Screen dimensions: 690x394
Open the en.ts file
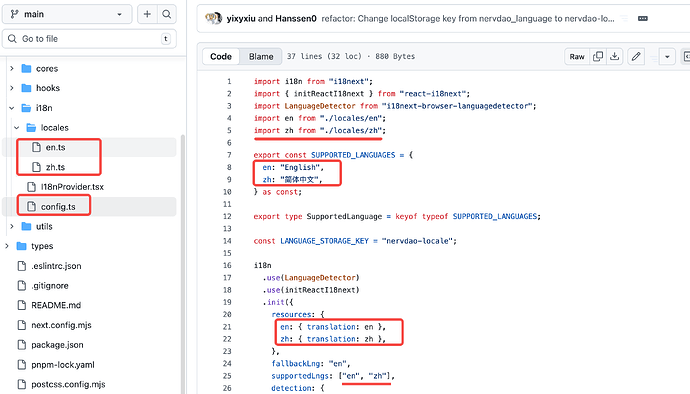coord(55,147)
